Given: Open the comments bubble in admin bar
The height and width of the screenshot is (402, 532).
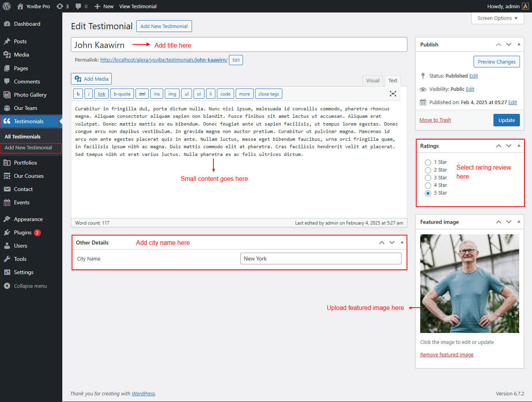Looking at the screenshot, I should click(x=81, y=6).
